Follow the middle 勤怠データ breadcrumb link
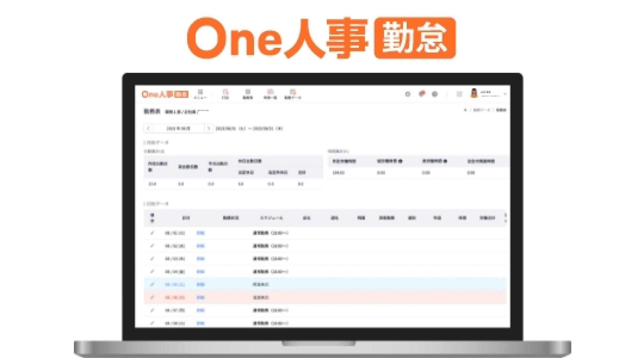Screen dimensions: 644x358 tap(481, 110)
